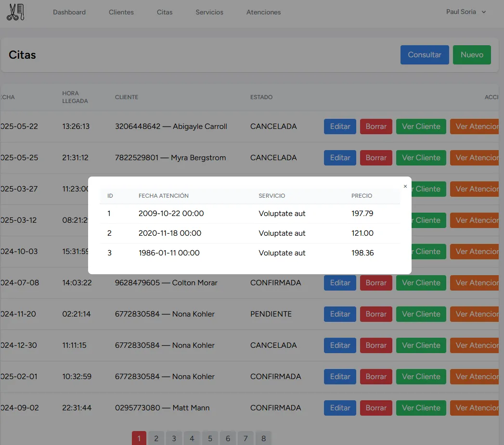Edit Nona Kohler's PENDIENTE appointment
The height and width of the screenshot is (445, 504).
point(340,314)
